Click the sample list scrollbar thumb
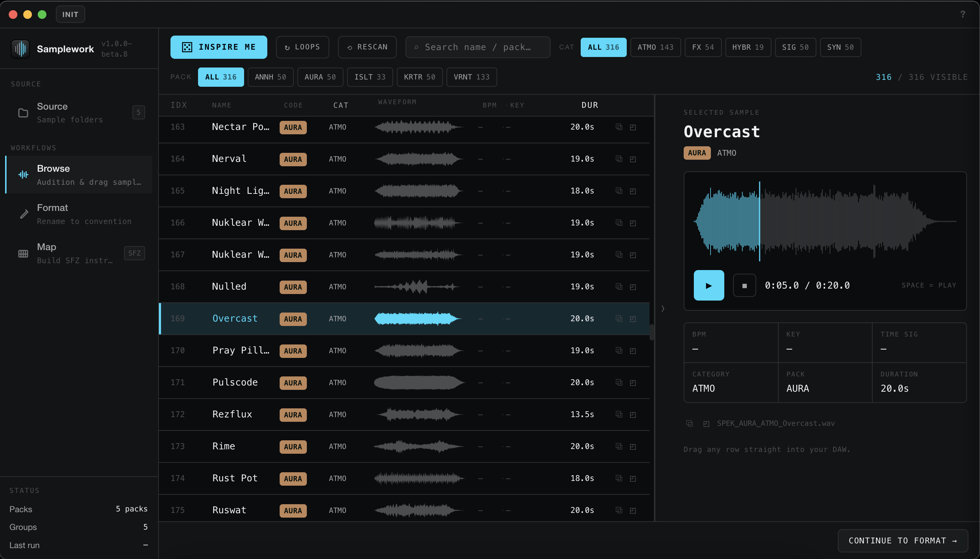The height and width of the screenshot is (559, 980). point(651,332)
